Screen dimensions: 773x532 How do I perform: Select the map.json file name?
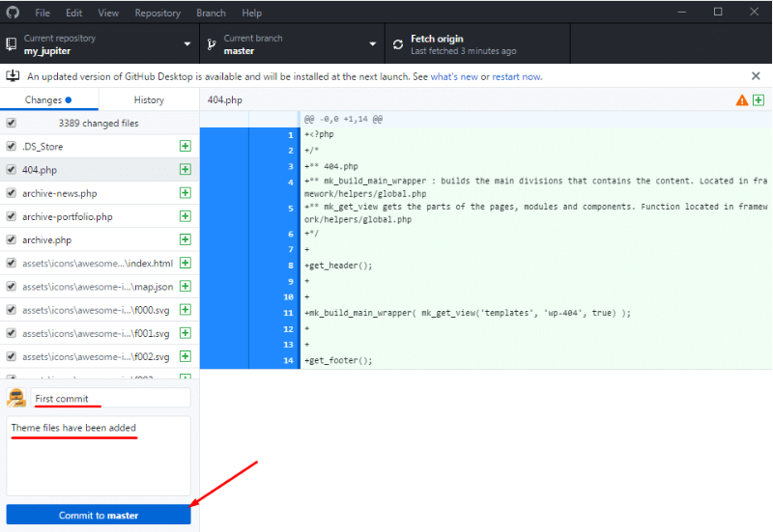(98, 287)
